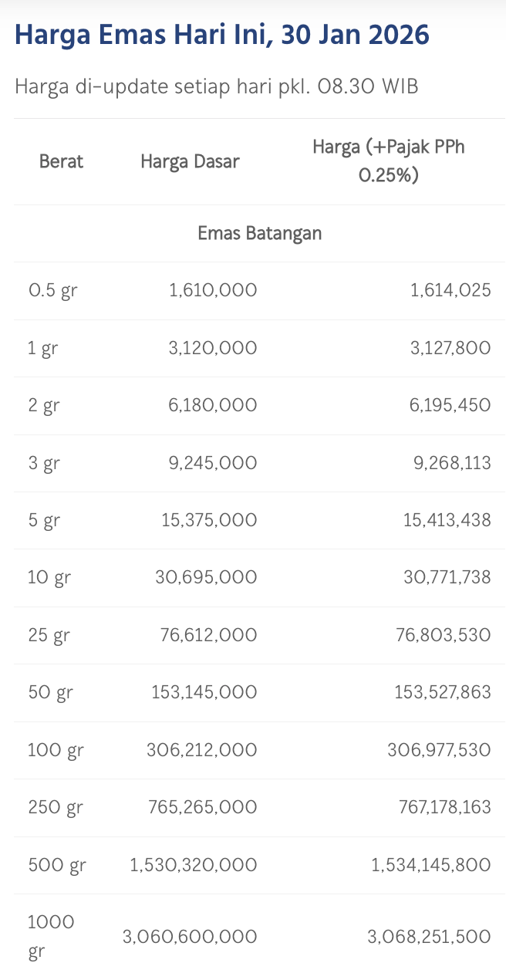Click the price with tax 3,127,800

(x=450, y=348)
